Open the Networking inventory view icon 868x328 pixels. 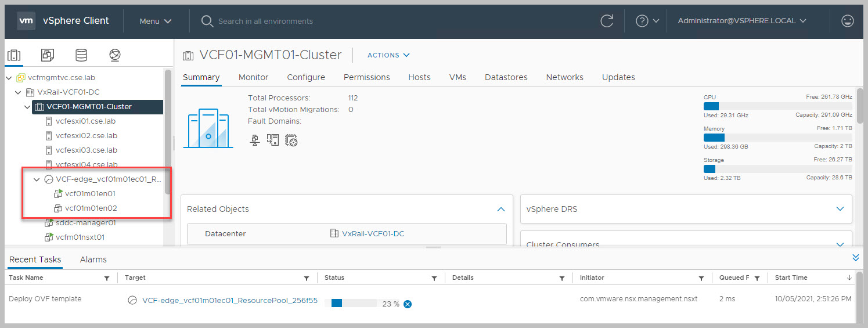coord(115,55)
